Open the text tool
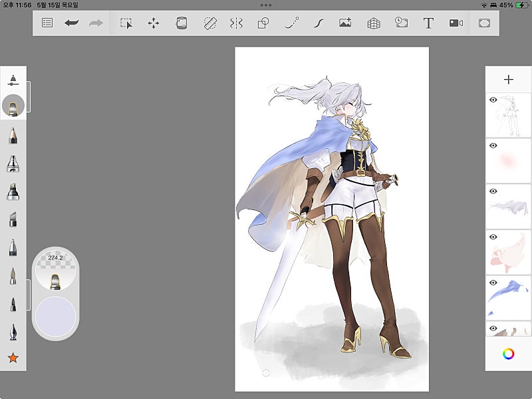This screenshot has height=399, width=532. coord(429,23)
